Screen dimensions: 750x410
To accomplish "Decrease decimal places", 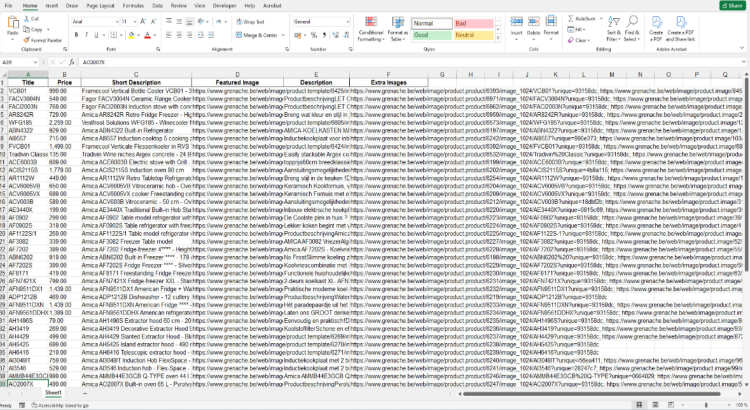I will click(346, 35).
